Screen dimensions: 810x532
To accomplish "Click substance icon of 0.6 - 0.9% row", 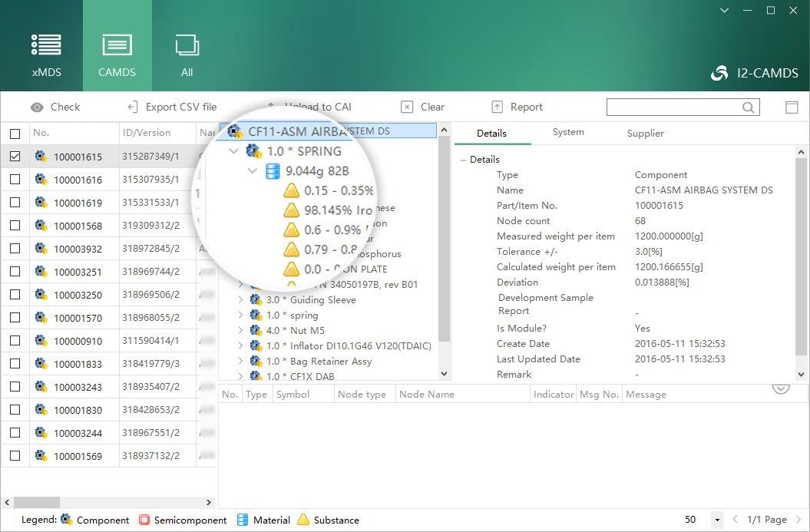I will 292,230.
